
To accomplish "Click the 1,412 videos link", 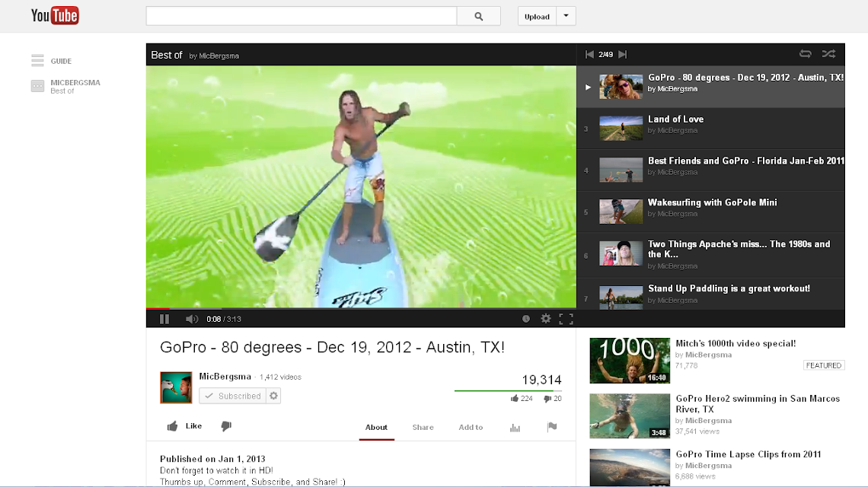I will tap(281, 377).
